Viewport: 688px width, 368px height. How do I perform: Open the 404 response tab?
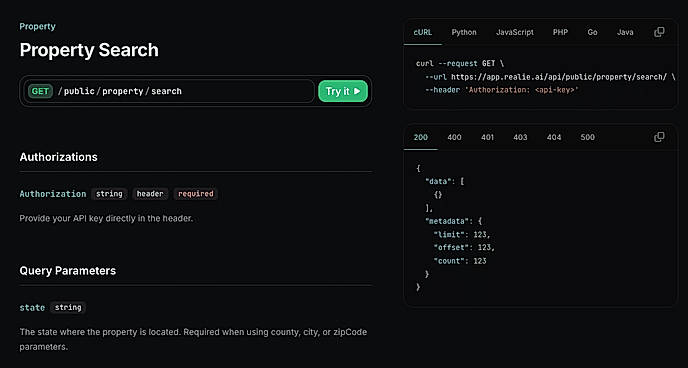click(x=554, y=137)
